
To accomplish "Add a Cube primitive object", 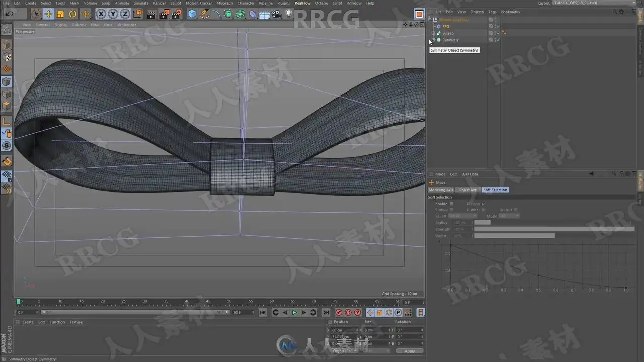I will click(192, 14).
